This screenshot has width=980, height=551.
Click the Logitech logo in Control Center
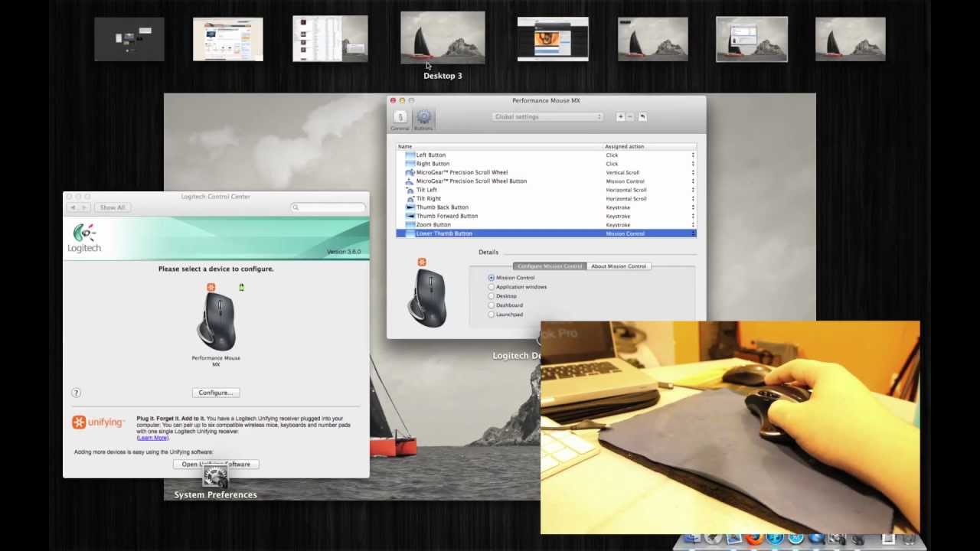point(84,238)
